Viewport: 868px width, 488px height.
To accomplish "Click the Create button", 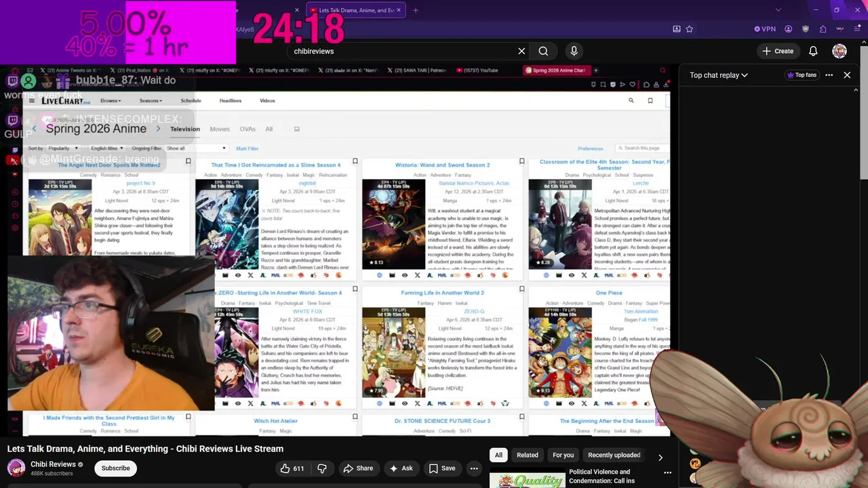I will tap(777, 51).
